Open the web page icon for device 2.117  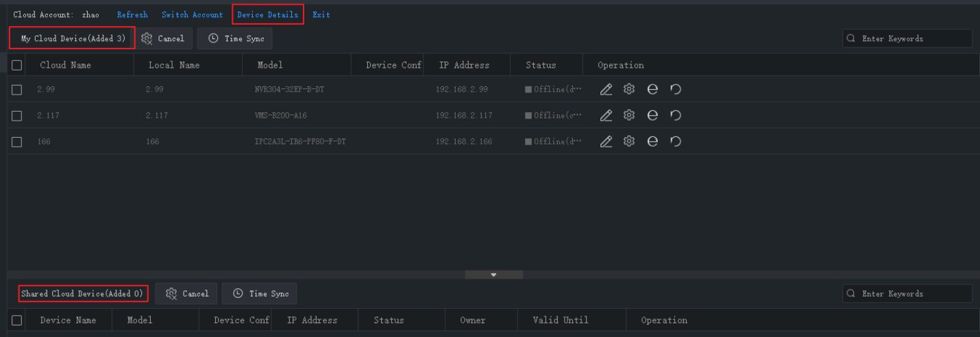pos(652,116)
